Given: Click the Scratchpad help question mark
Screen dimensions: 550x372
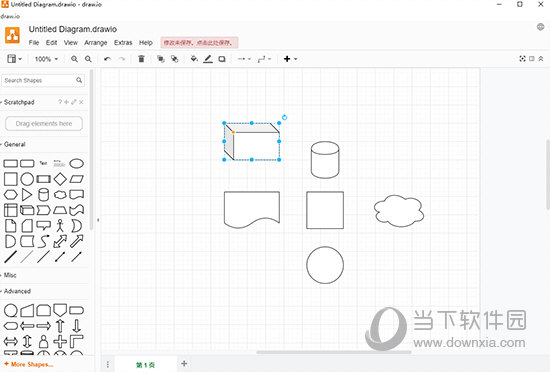Looking at the screenshot, I should [x=60, y=102].
